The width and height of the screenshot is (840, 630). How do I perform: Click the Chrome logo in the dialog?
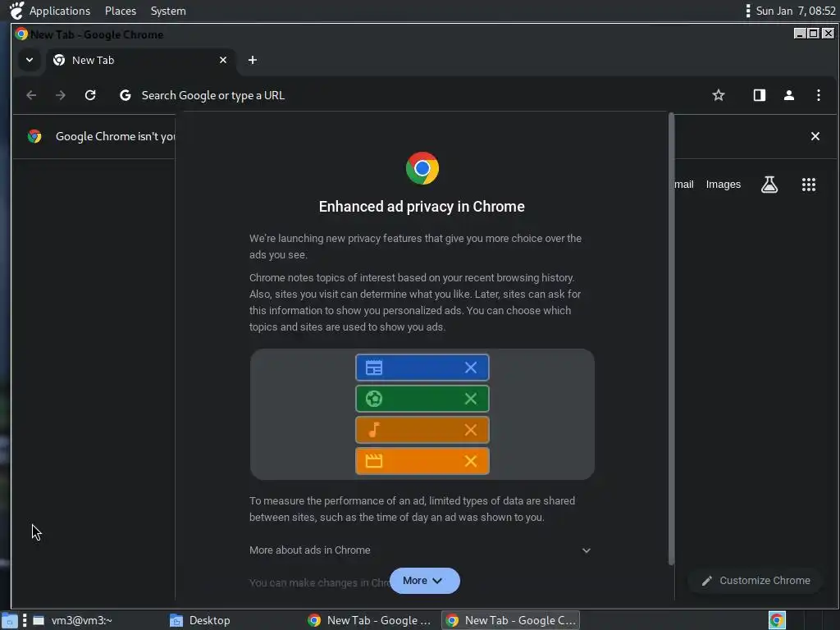pyautogui.click(x=422, y=168)
